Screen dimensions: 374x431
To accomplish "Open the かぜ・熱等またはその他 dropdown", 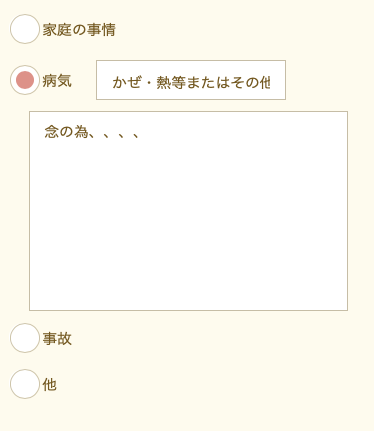I will click(191, 80).
